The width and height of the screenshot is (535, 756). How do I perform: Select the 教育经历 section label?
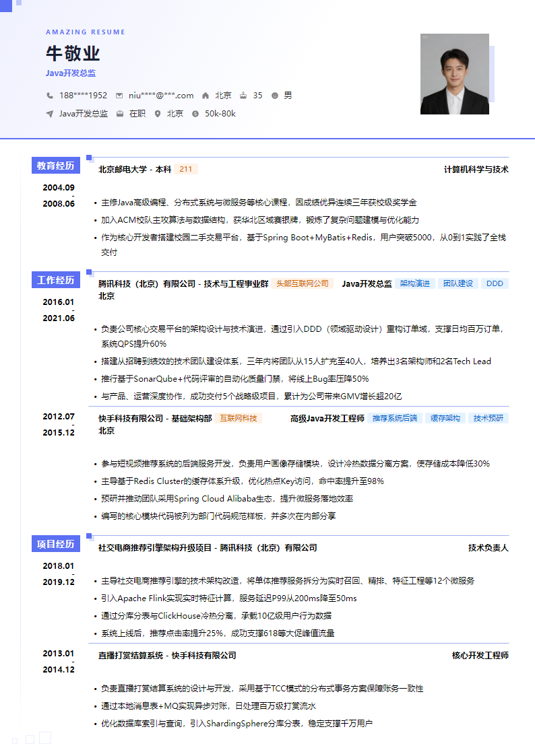(55, 166)
